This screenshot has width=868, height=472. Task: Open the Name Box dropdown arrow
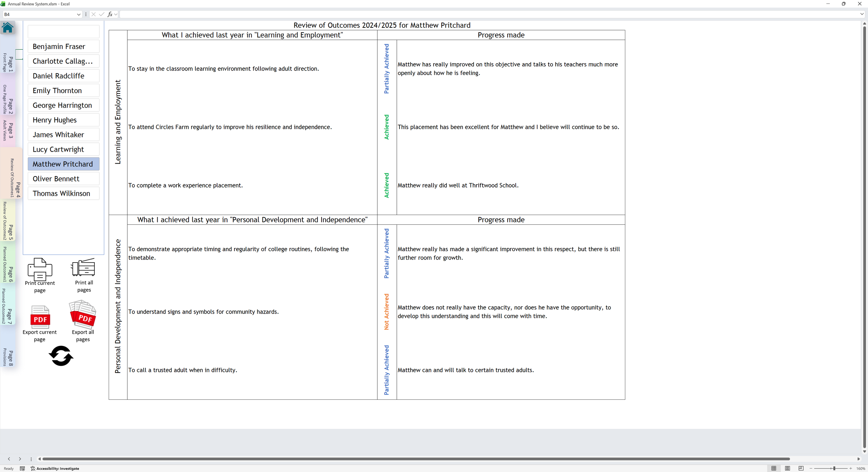pyautogui.click(x=78, y=14)
